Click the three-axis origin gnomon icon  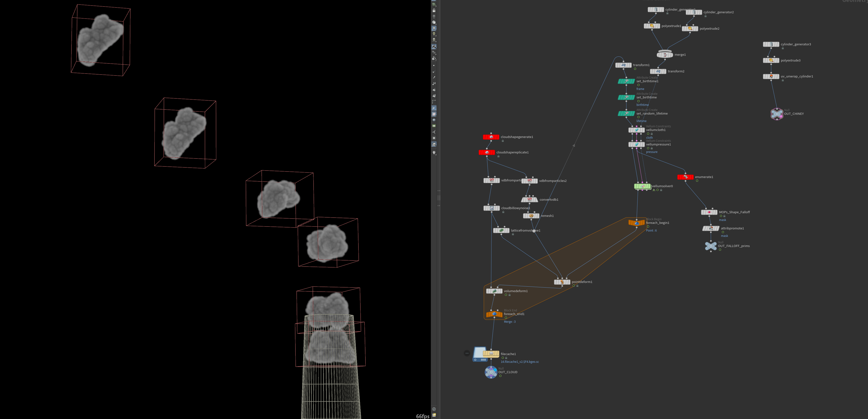point(434,132)
